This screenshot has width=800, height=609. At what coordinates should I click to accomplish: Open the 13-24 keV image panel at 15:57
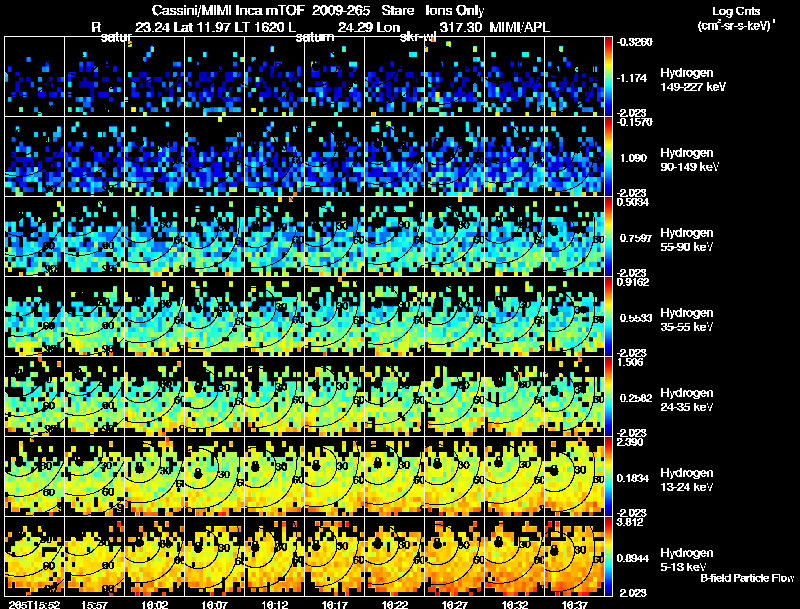pos(94,476)
